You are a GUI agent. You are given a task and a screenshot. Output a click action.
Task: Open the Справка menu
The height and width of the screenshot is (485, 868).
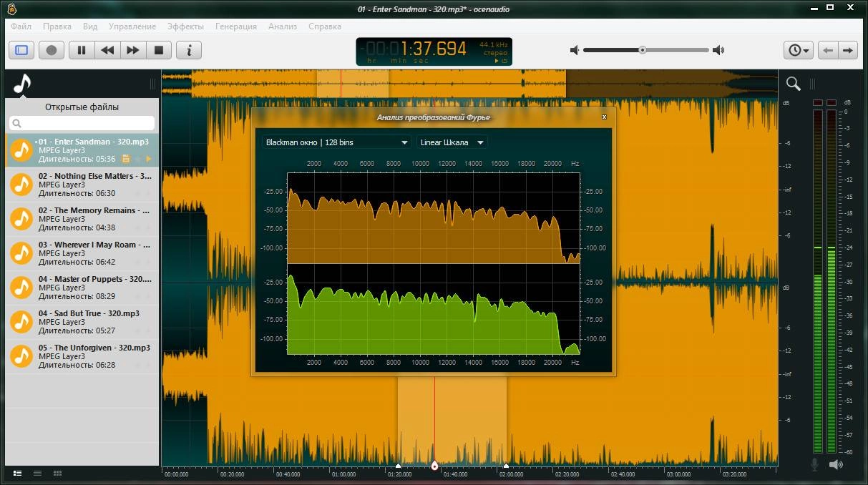[325, 26]
